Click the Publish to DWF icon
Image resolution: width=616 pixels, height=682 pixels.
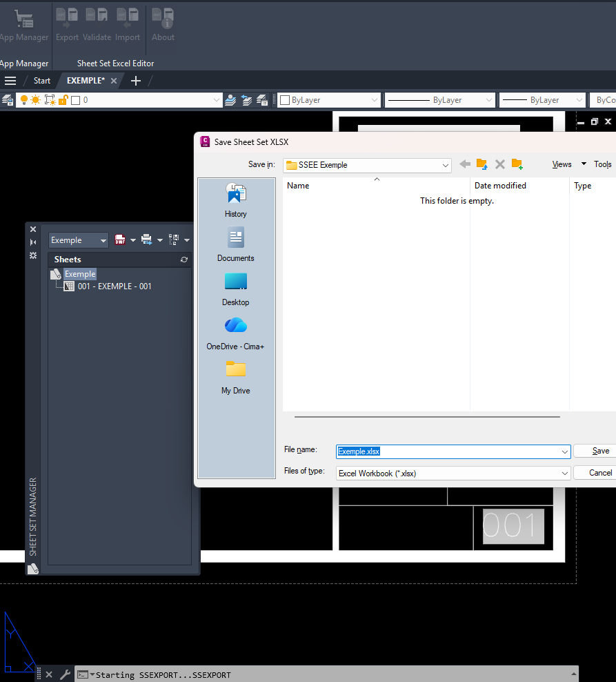[120, 240]
